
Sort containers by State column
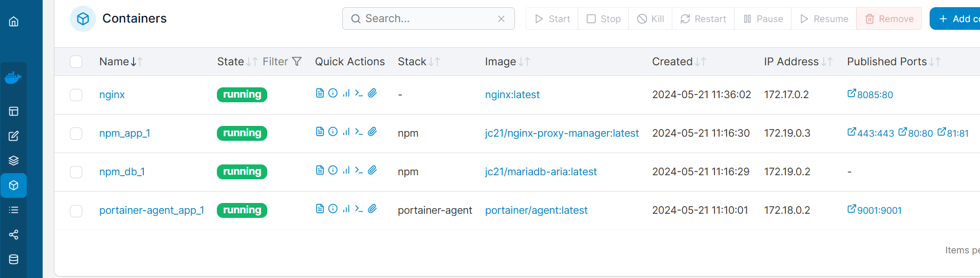[237, 62]
